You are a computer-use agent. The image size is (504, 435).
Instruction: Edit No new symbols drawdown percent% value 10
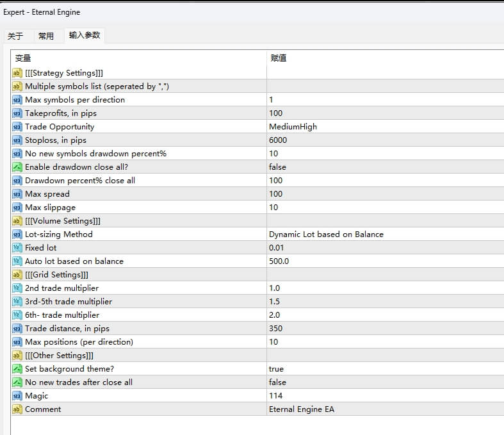(x=273, y=154)
